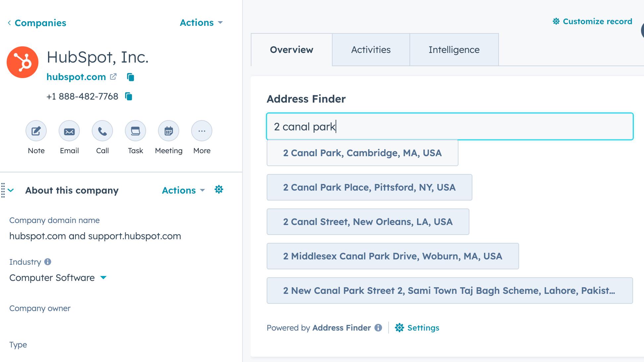Switch to the Activities tab
This screenshot has height=362, width=644.
[x=371, y=50]
